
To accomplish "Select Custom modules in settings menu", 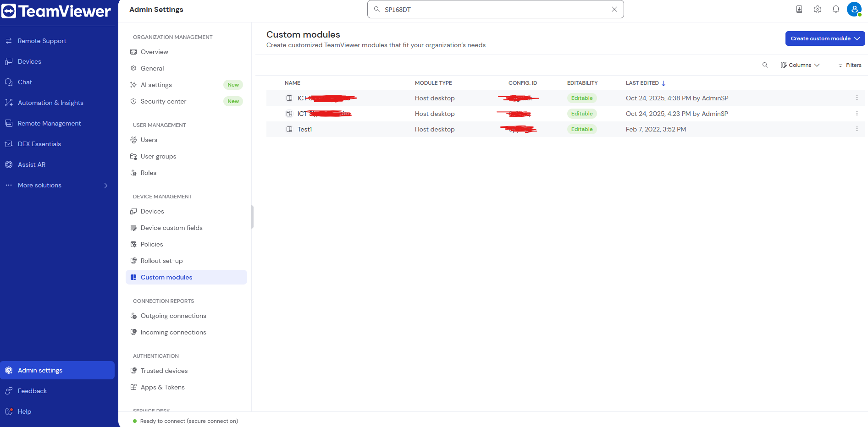I will pyautogui.click(x=186, y=277).
